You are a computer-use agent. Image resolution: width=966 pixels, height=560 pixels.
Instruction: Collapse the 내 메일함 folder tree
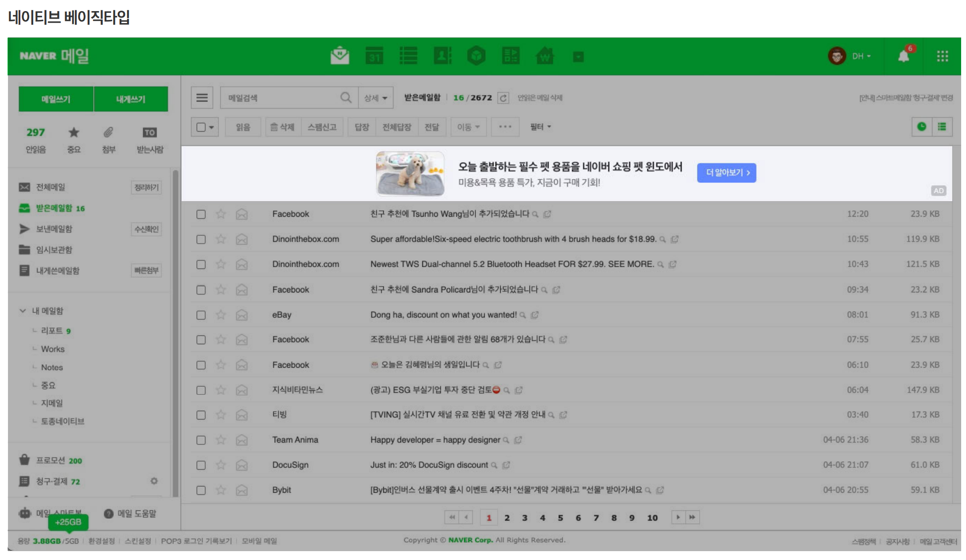(23, 311)
